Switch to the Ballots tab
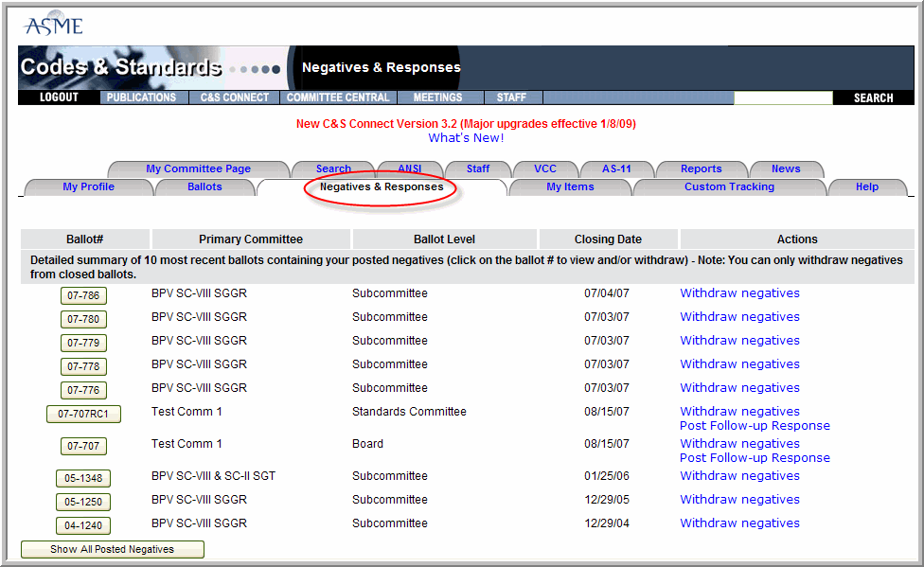Image resolution: width=924 pixels, height=567 pixels. coord(204,186)
